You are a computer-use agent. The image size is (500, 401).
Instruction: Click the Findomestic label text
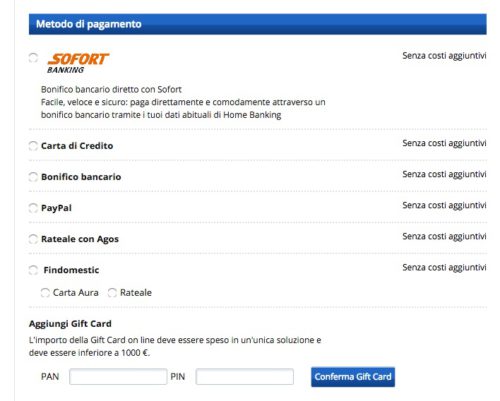click(x=71, y=270)
